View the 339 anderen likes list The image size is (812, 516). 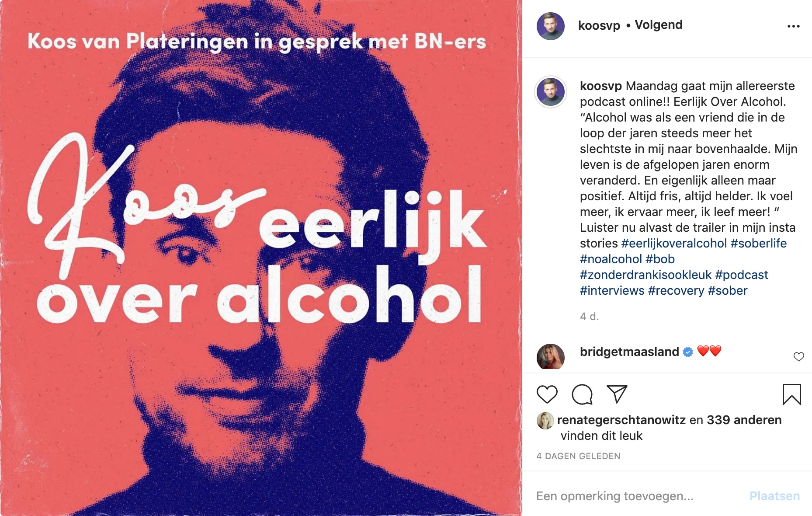tap(744, 420)
